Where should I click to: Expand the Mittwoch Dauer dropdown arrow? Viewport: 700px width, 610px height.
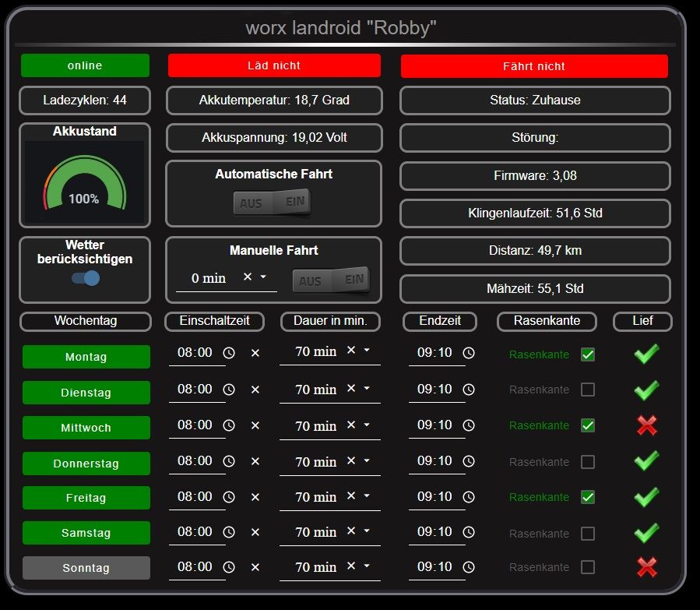click(367, 425)
